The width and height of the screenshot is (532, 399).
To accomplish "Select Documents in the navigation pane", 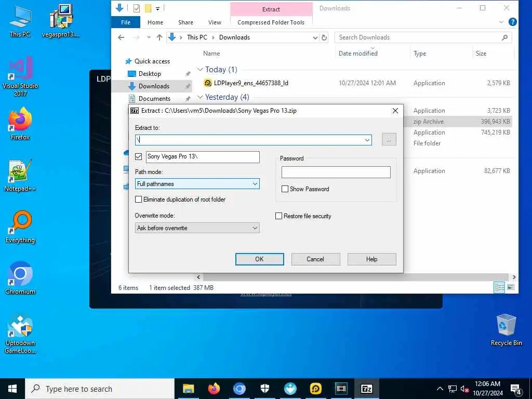I will [x=154, y=99].
